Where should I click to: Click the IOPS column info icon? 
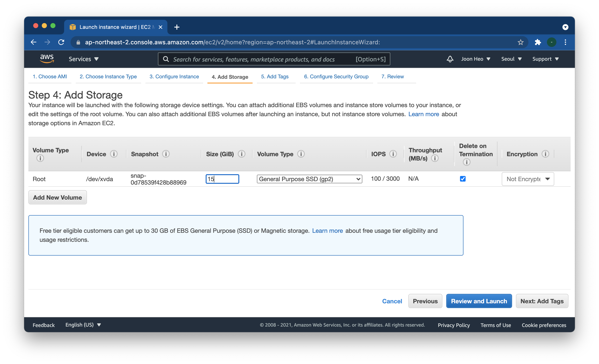click(x=393, y=154)
